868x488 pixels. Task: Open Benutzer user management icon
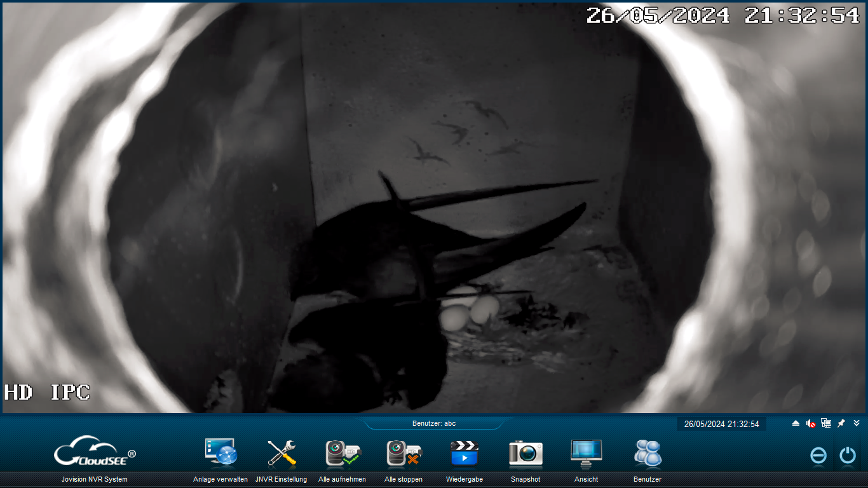click(648, 454)
